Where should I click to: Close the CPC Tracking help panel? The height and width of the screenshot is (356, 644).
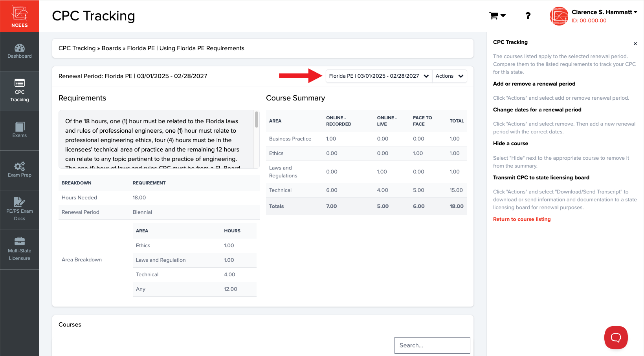tap(635, 44)
